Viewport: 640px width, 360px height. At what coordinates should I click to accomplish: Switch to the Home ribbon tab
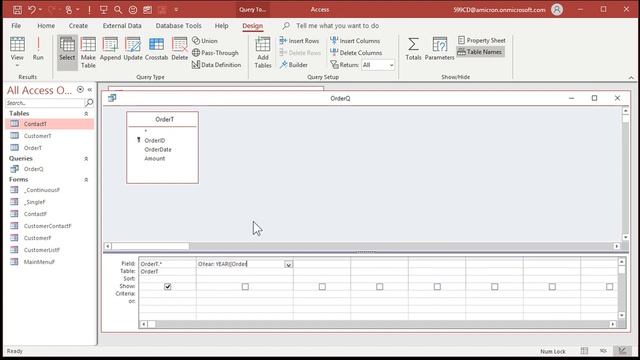point(46,26)
